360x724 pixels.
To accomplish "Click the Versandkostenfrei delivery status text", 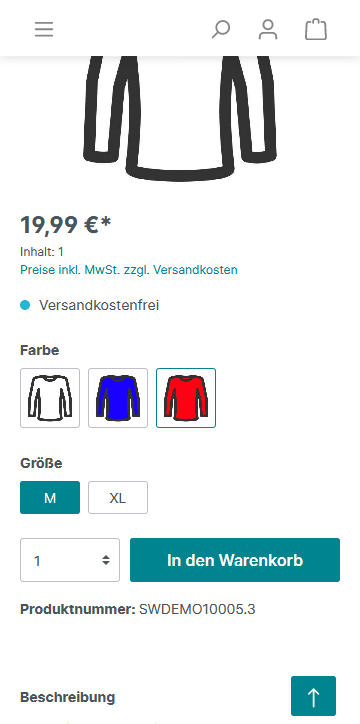I will [99, 305].
